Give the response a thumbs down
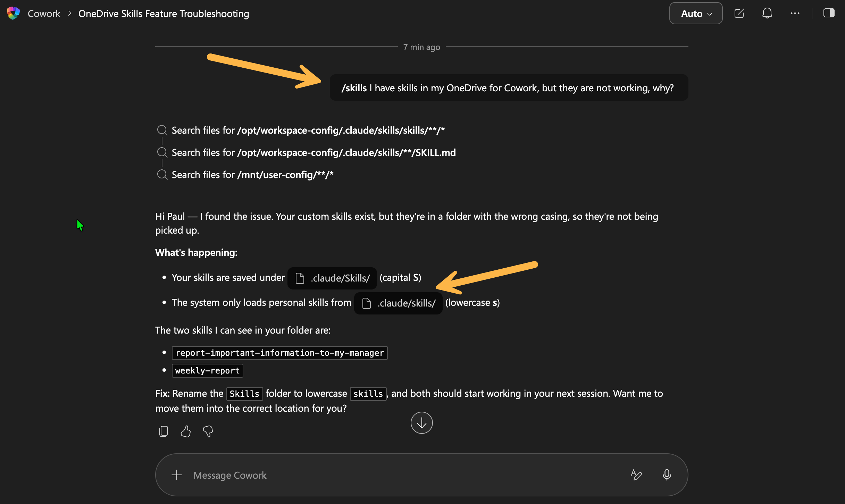 (208, 431)
